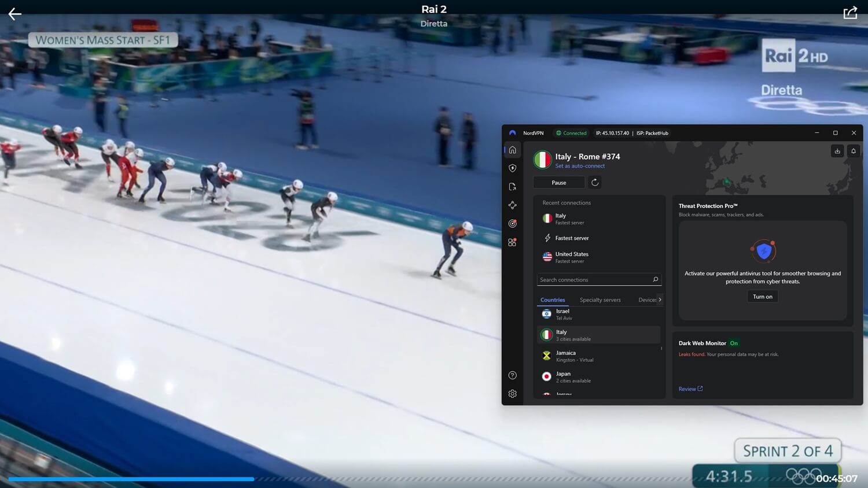
Task: Enable Set as auto-connect for Rome server
Action: click(580, 165)
